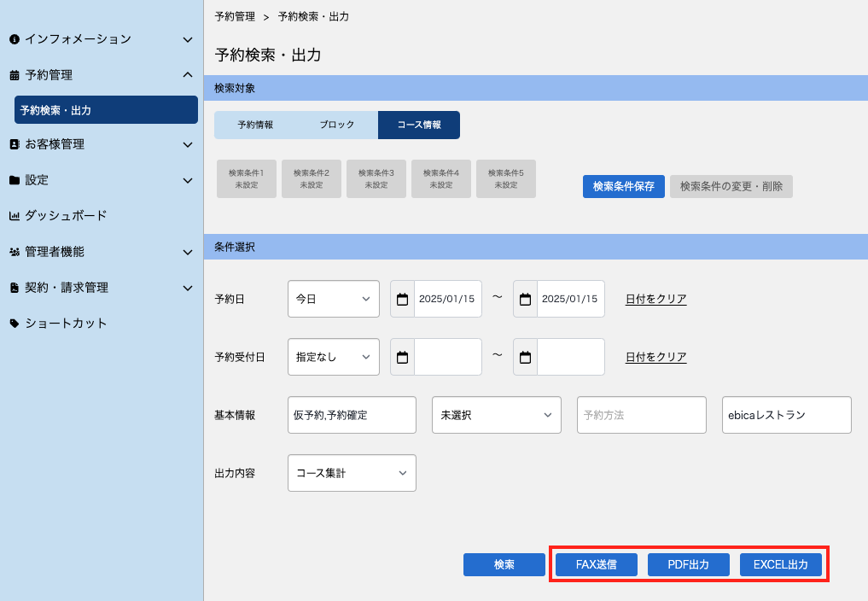Open calendar for 予約日 start date
Viewport: 868px width, 601px height.
tap(403, 299)
